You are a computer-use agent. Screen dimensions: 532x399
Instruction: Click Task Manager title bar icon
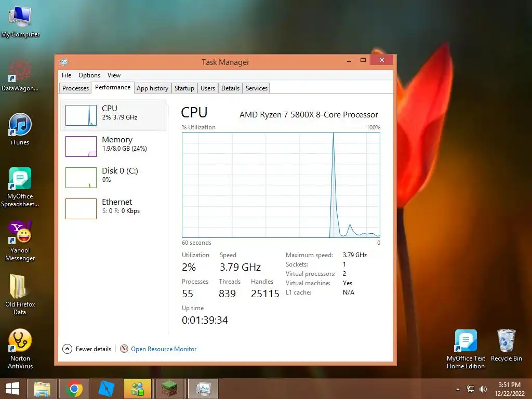point(63,62)
